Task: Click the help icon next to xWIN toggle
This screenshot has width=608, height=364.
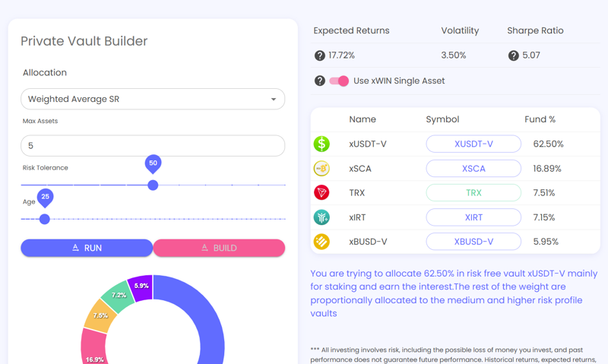Action: point(320,81)
